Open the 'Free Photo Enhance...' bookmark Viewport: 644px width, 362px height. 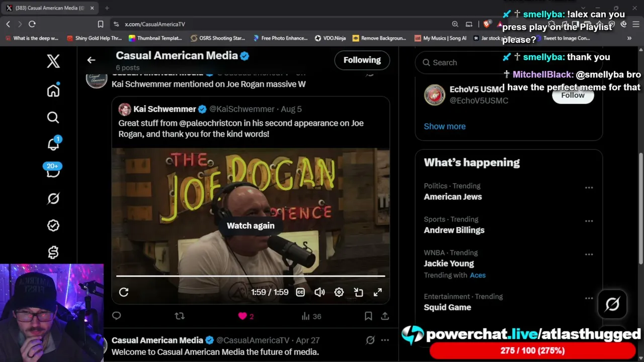click(x=280, y=38)
